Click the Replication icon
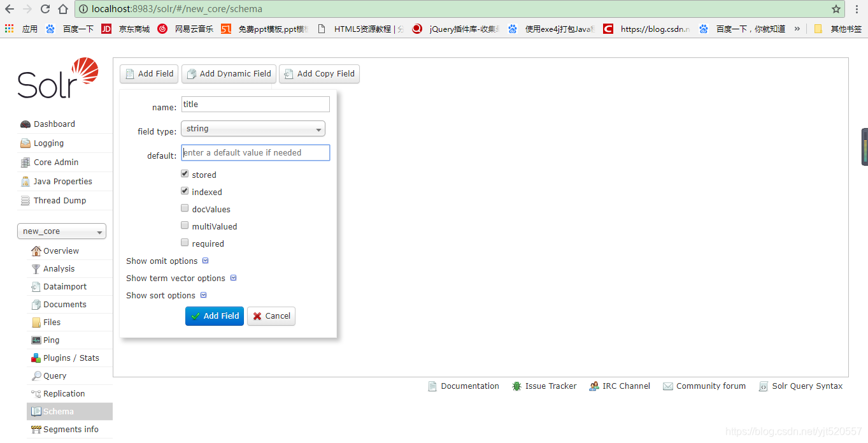Viewport: 868px width, 443px height. (36, 394)
